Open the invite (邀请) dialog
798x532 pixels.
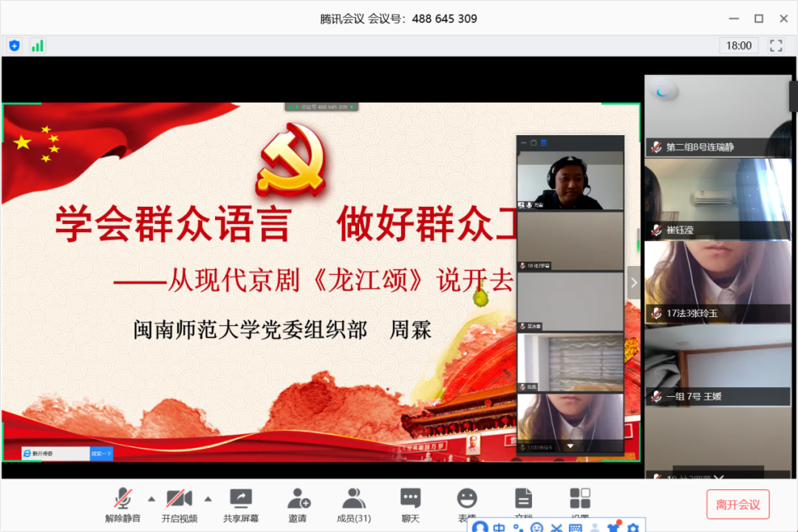click(x=298, y=504)
